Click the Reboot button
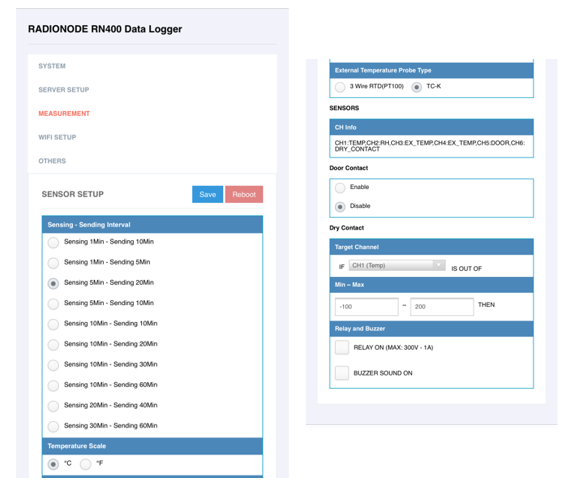This screenshot has width=571, height=480. pyautogui.click(x=244, y=194)
